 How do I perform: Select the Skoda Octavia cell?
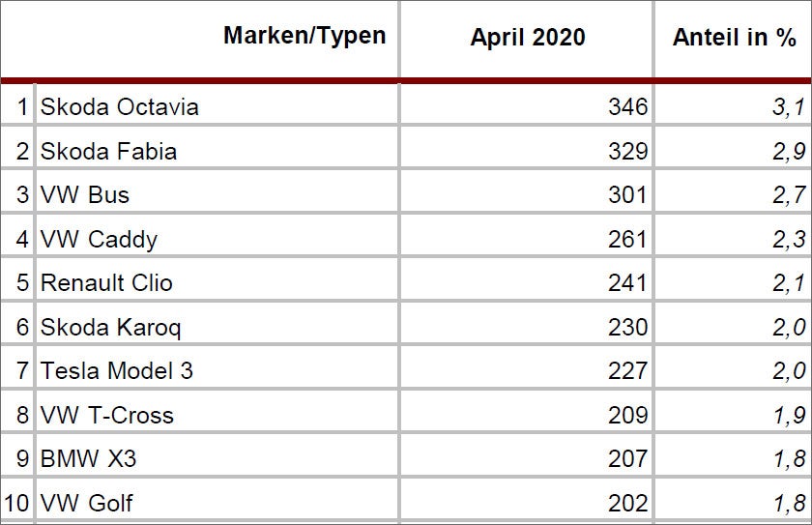(120, 106)
